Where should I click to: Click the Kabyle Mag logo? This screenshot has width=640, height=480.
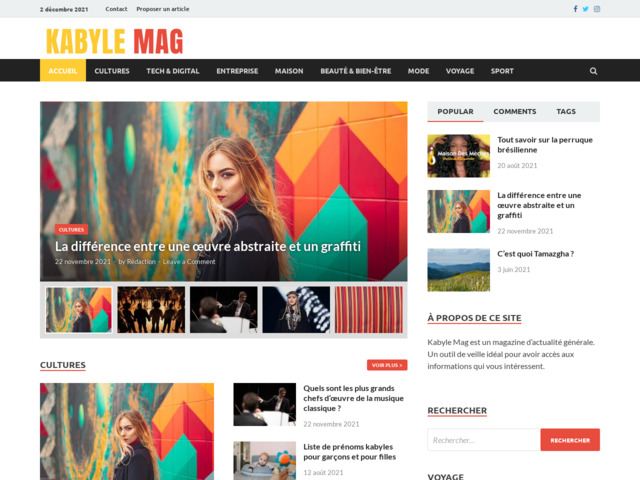tap(114, 41)
